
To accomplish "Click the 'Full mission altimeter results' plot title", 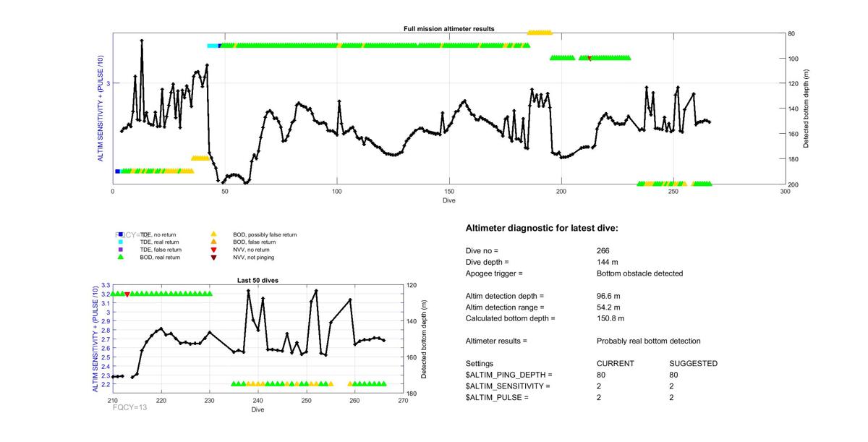I will click(448, 29).
